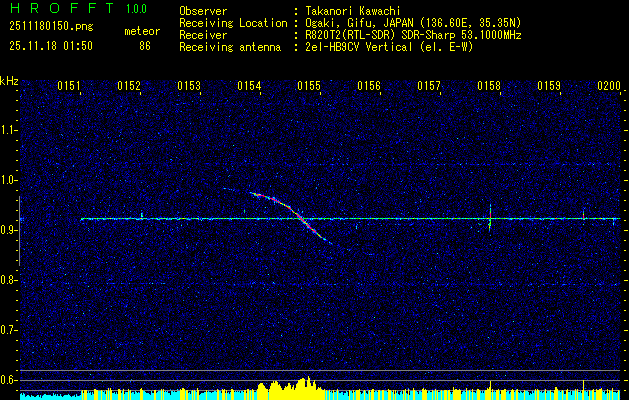Click the Receiving Location label
629x400 pixels.
tap(233, 23)
